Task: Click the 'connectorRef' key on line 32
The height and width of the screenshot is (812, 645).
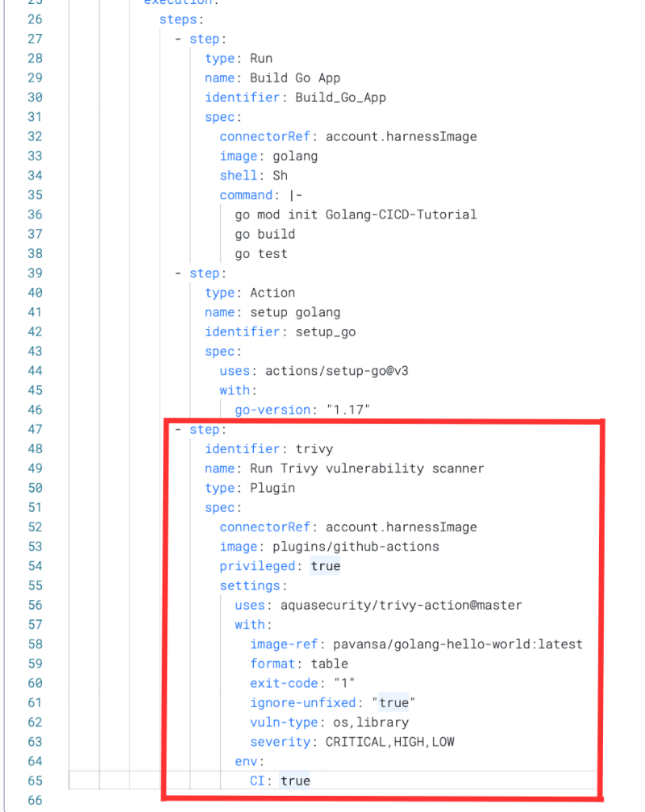Action: (x=265, y=137)
